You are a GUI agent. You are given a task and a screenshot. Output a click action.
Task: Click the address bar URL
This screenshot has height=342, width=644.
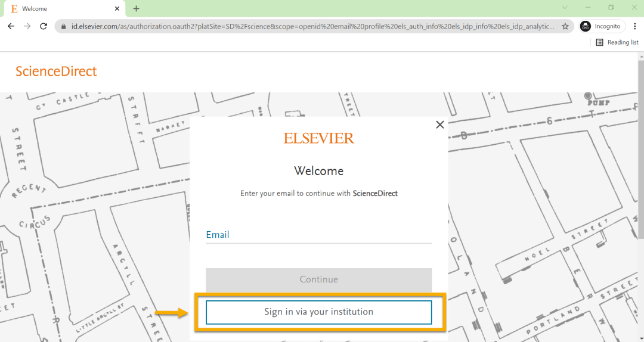tap(313, 27)
